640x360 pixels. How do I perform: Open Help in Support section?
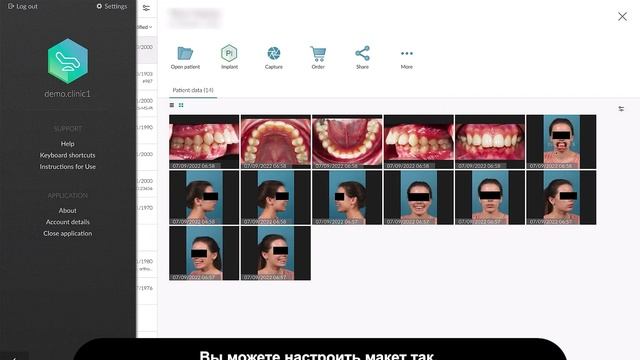[67, 144]
